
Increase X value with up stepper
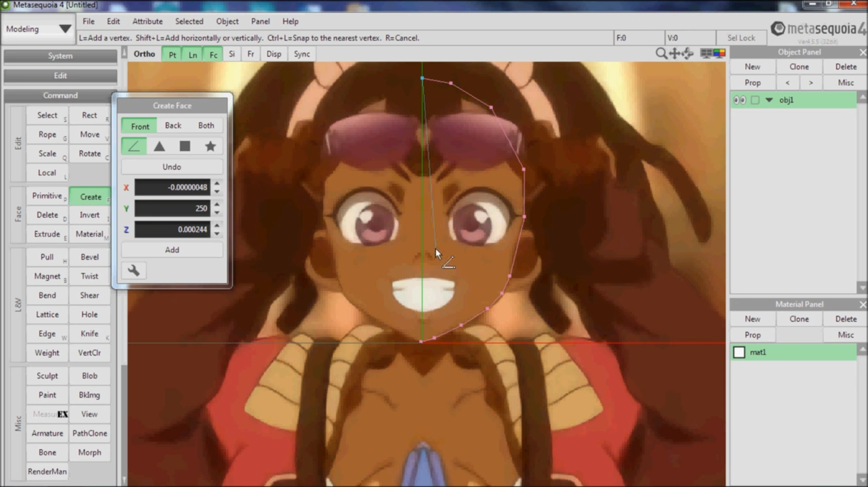(x=217, y=183)
